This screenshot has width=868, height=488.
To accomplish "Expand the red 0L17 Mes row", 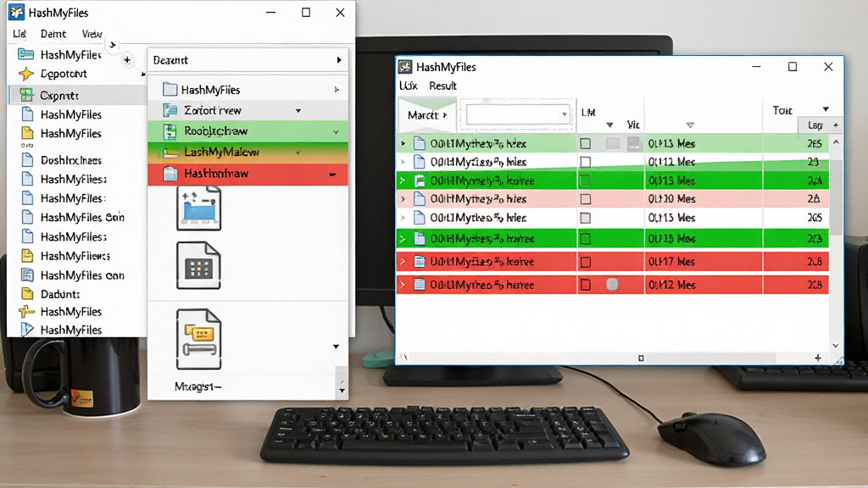I will coord(403,262).
